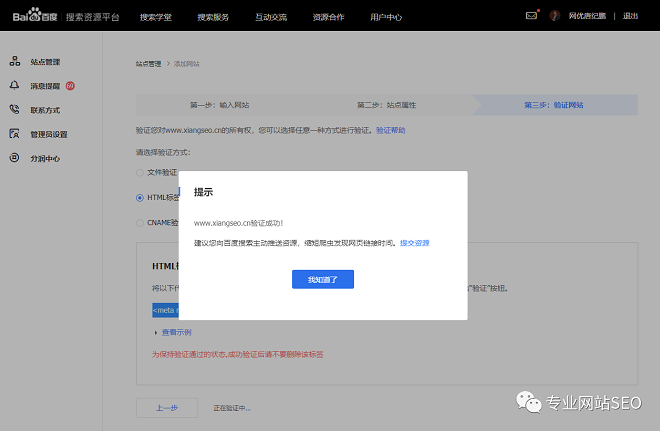Click the 站点管理 sidebar icon
This screenshot has height=431, width=660.
point(15,61)
